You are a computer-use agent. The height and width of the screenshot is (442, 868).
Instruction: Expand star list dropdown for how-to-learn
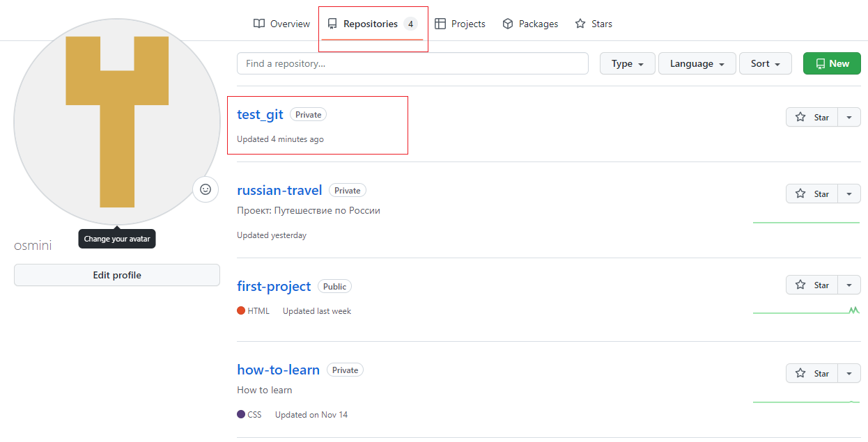(848, 373)
